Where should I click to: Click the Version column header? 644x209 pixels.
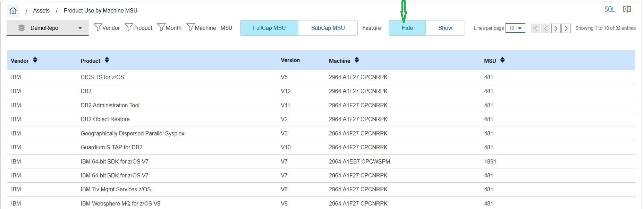coord(290,60)
